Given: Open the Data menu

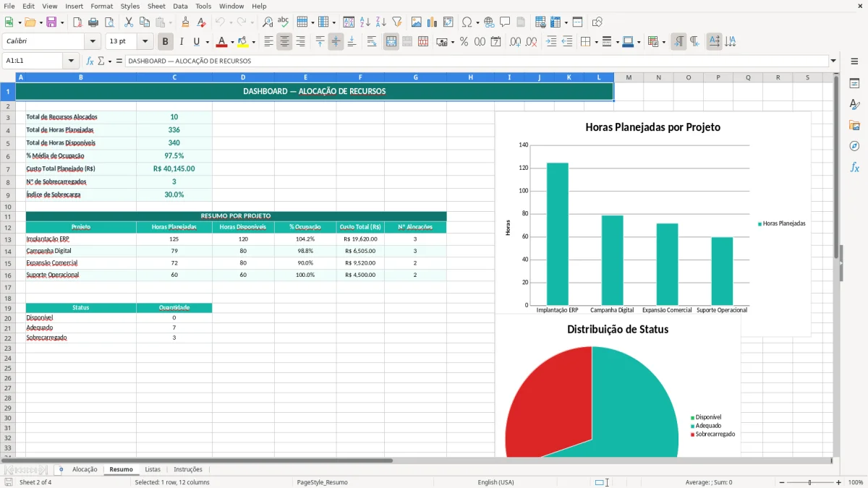Looking at the screenshot, I should tap(180, 6).
